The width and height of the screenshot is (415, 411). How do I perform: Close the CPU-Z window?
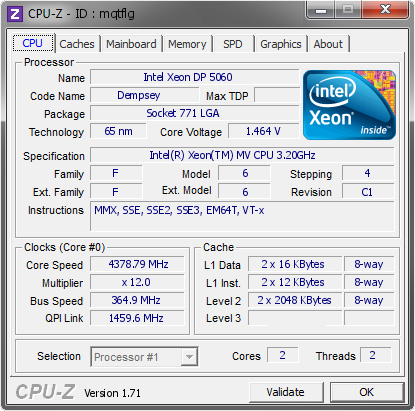(x=385, y=10)
